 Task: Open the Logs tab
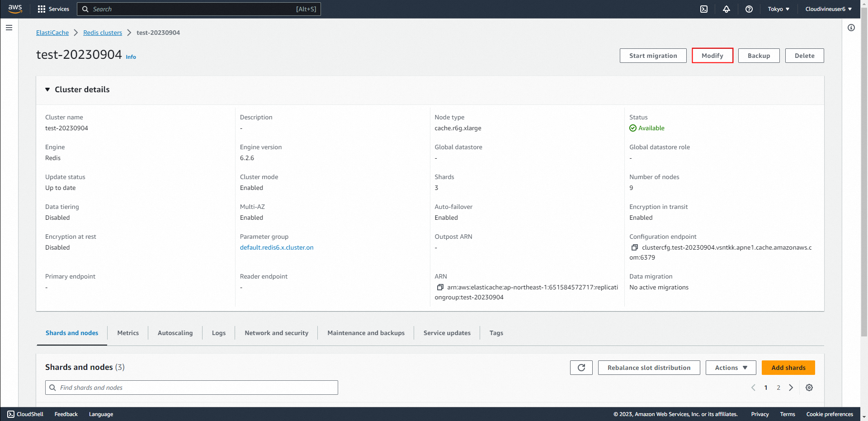click(x=219, y=333)
